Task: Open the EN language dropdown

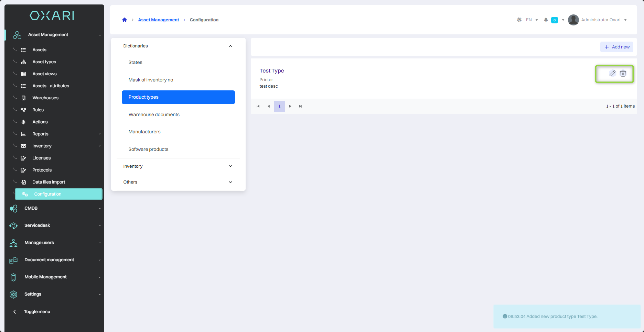Action: 532,20
